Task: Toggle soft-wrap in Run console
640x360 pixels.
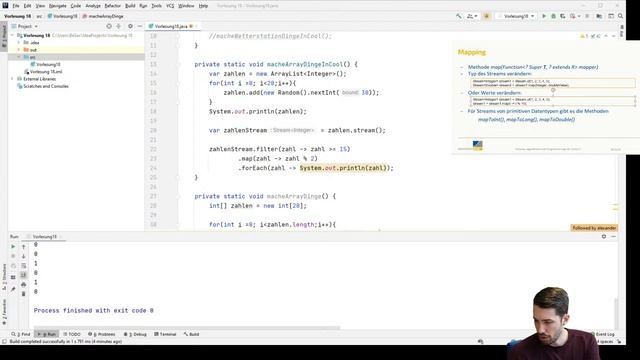Action: tap(24, 266)
